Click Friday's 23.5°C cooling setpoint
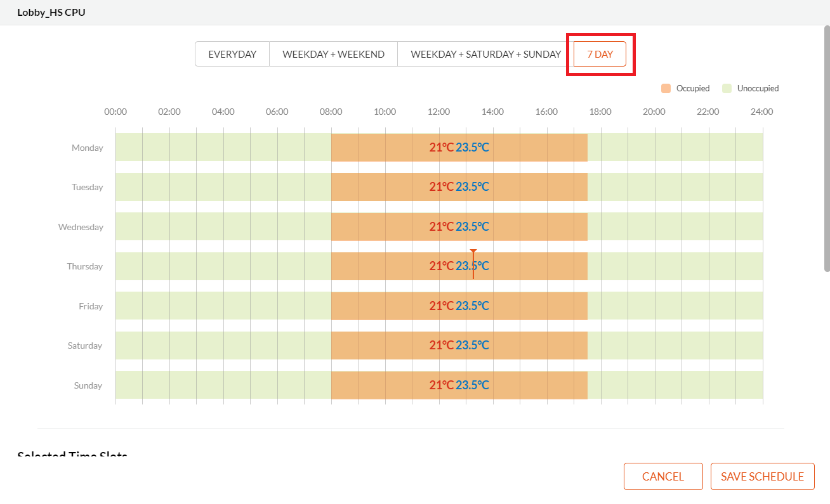Image resolution: width=830 pixels, height=504 pixels. pos(472,306)
